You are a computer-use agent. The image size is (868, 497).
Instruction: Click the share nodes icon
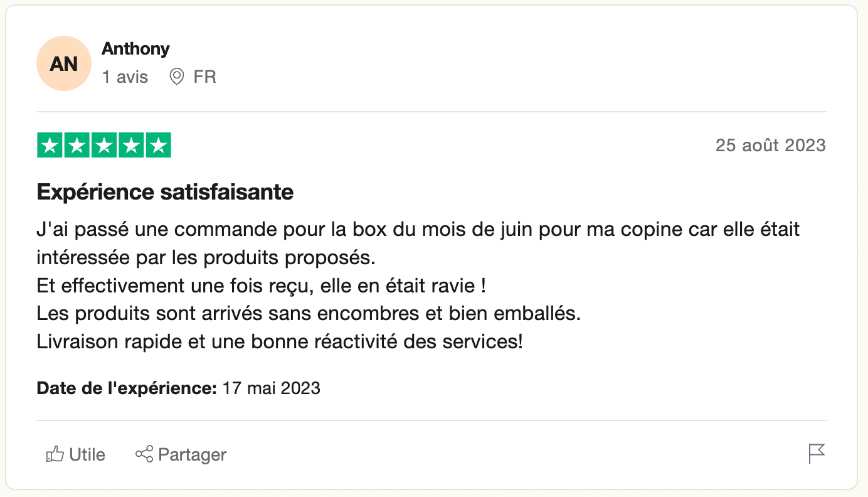coord(144,454)
